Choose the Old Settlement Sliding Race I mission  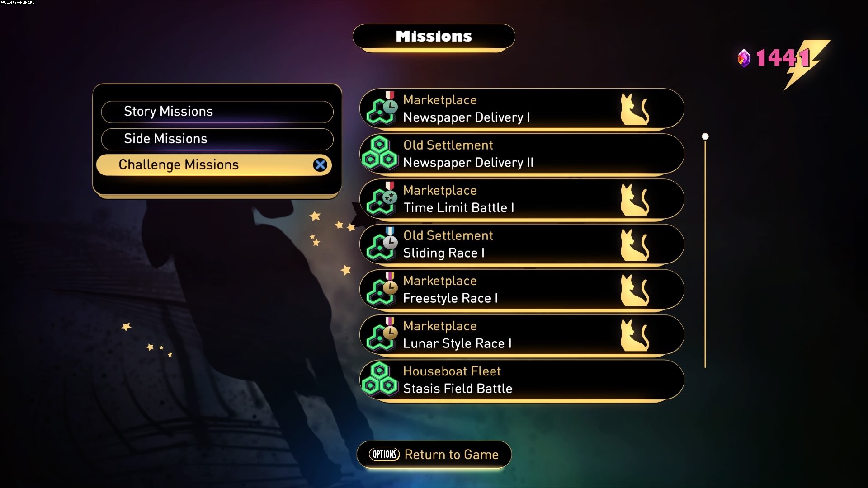point(522,244)
